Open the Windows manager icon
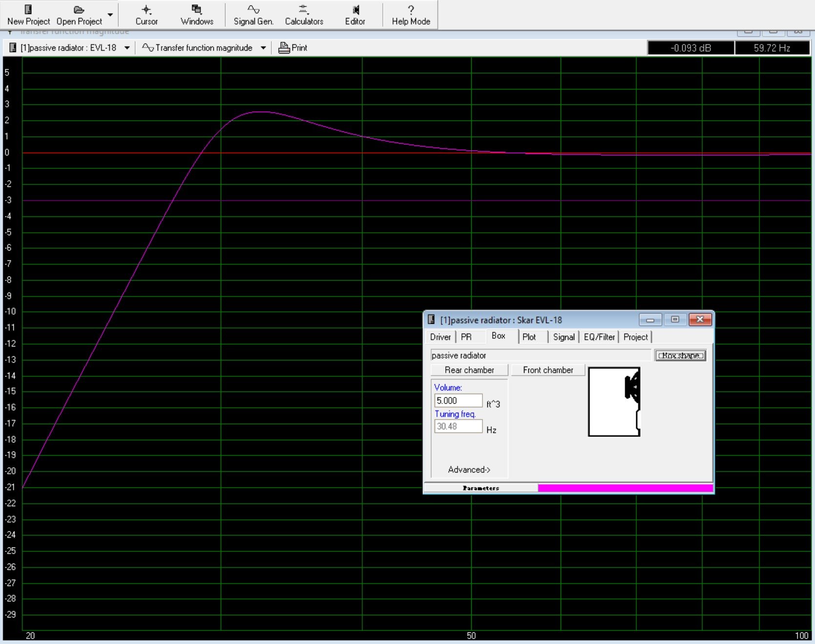Image resolution: width=815 pixels, height=644 pixels. [197, 15]
